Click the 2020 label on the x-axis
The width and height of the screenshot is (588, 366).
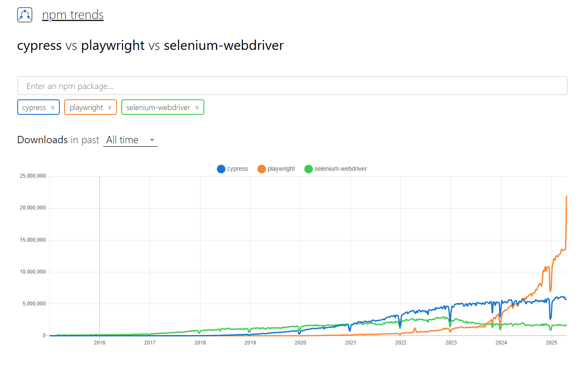pyautogui.click(x=300, y=343)
